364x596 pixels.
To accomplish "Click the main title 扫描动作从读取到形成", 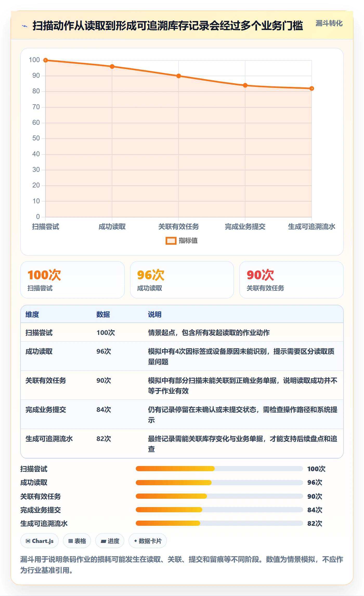I will (168, 26).
